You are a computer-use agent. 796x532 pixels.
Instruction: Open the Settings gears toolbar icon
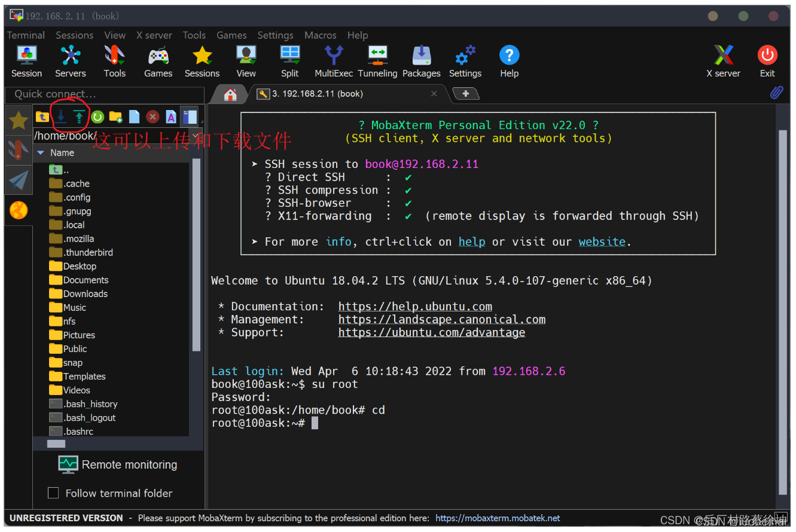tap(465, 62)
